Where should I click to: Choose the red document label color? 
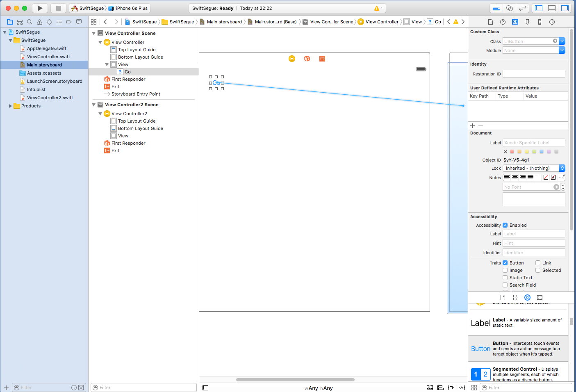pyautogui.click(x=512, y=152)
